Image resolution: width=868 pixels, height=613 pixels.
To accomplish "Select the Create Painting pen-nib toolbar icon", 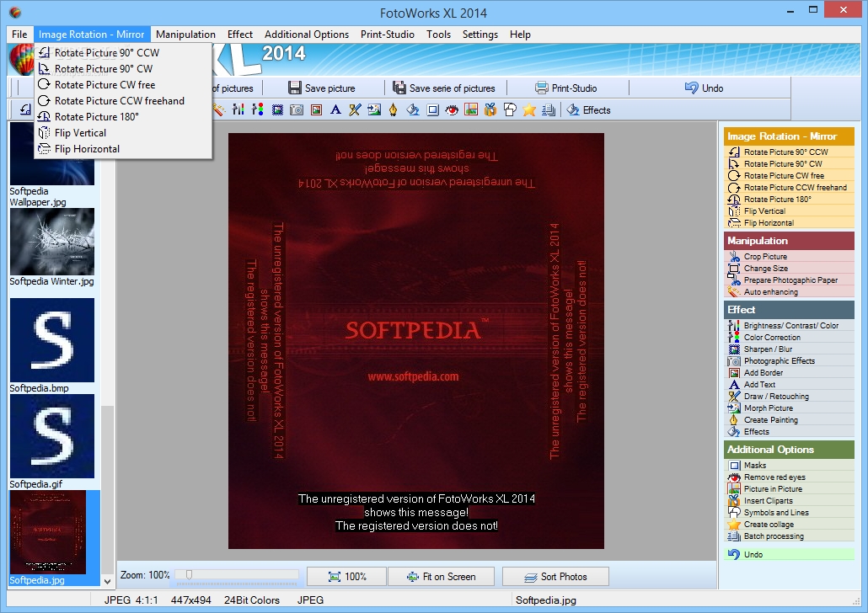I will [393, 109].
